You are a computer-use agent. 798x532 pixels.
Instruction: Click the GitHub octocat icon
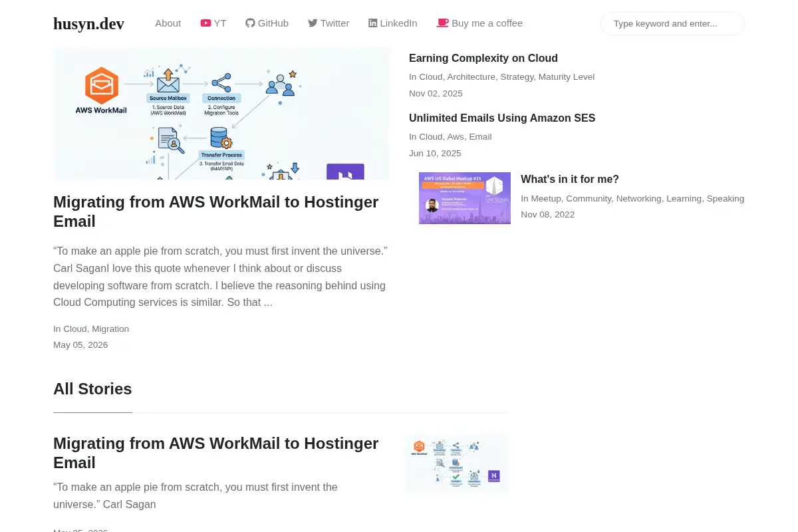coord(250,23)
